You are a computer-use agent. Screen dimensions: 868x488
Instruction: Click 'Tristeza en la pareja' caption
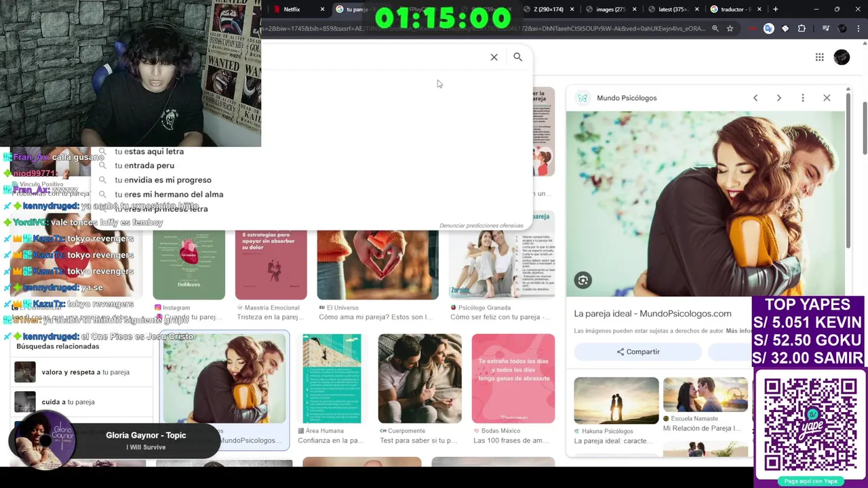pos(271,317)
